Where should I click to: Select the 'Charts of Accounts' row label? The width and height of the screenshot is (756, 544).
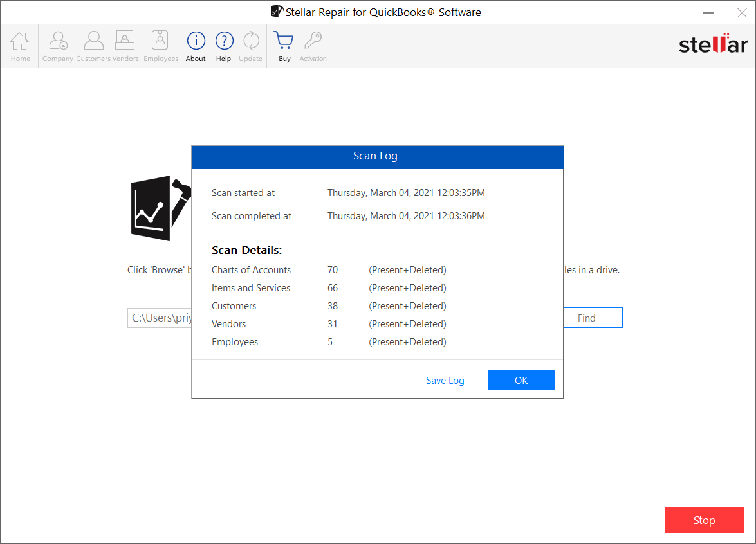click(251, 270)
